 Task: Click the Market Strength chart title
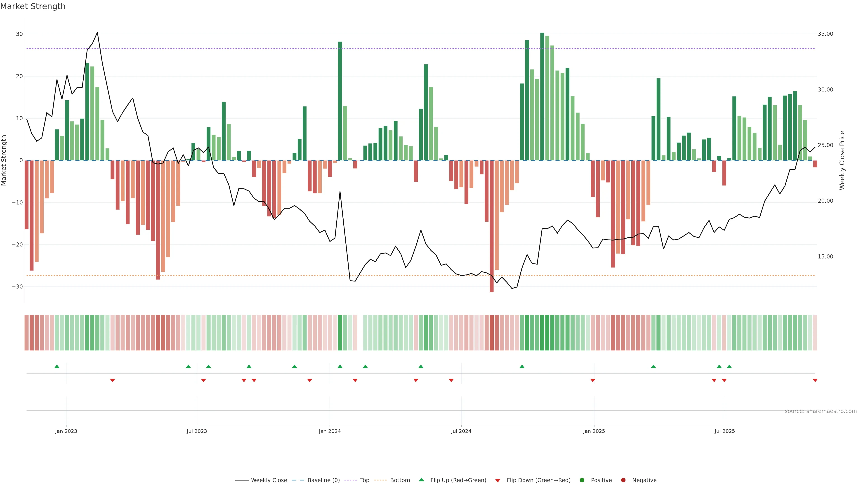(x=33, y=6)
